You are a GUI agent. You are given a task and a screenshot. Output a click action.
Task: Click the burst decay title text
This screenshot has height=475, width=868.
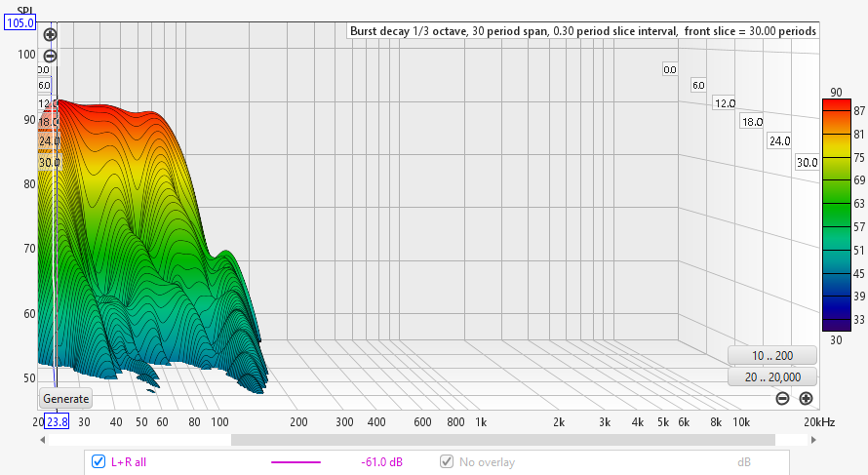(x=583, y=31)
